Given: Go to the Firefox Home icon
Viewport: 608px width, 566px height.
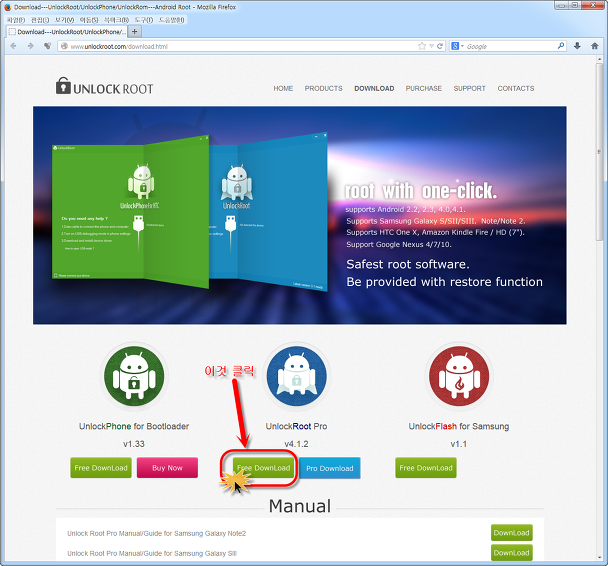Looking at the screenshot, I should 594,46.
